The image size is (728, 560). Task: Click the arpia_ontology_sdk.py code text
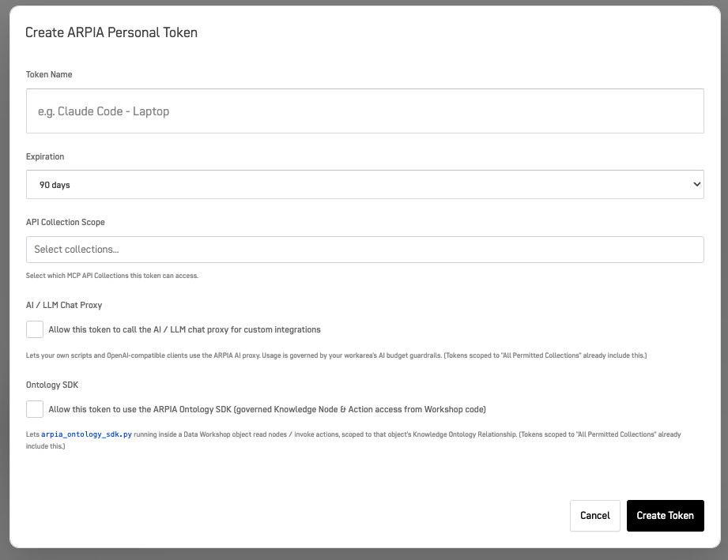86,434
